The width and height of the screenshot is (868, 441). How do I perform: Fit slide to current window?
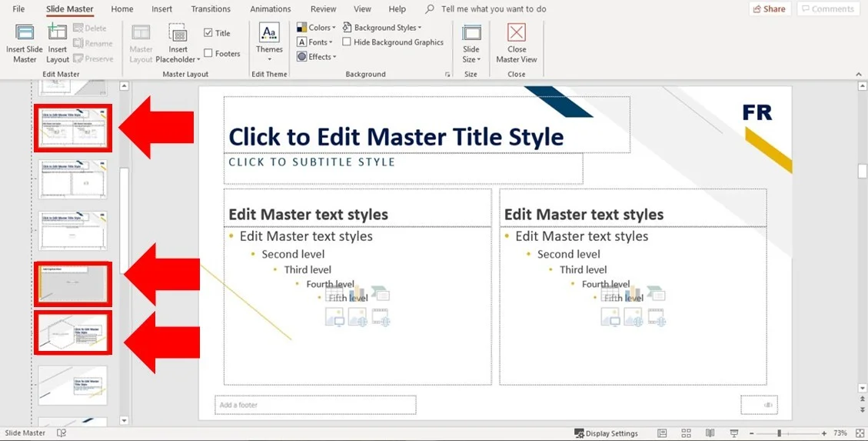(x=859, y=433)
